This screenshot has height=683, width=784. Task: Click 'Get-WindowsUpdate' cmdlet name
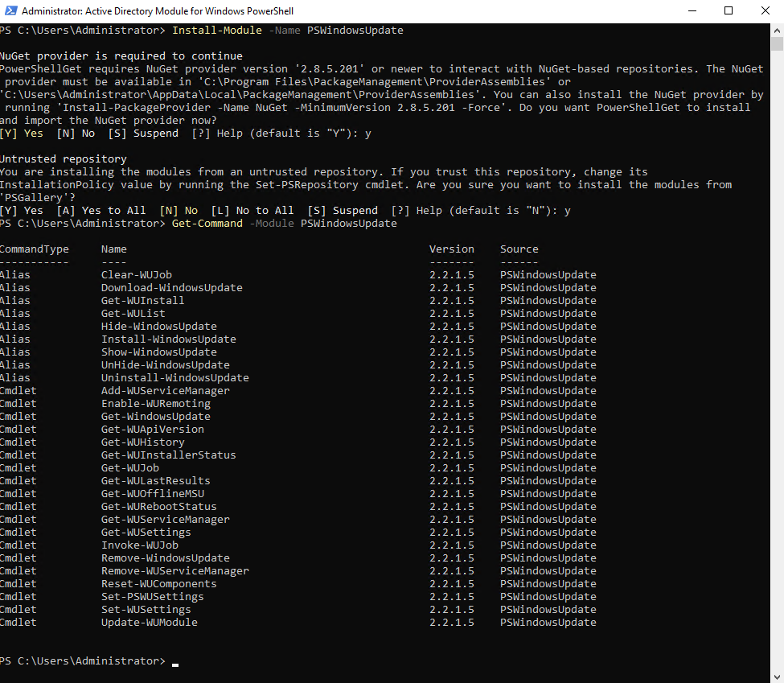coord(155,417)
